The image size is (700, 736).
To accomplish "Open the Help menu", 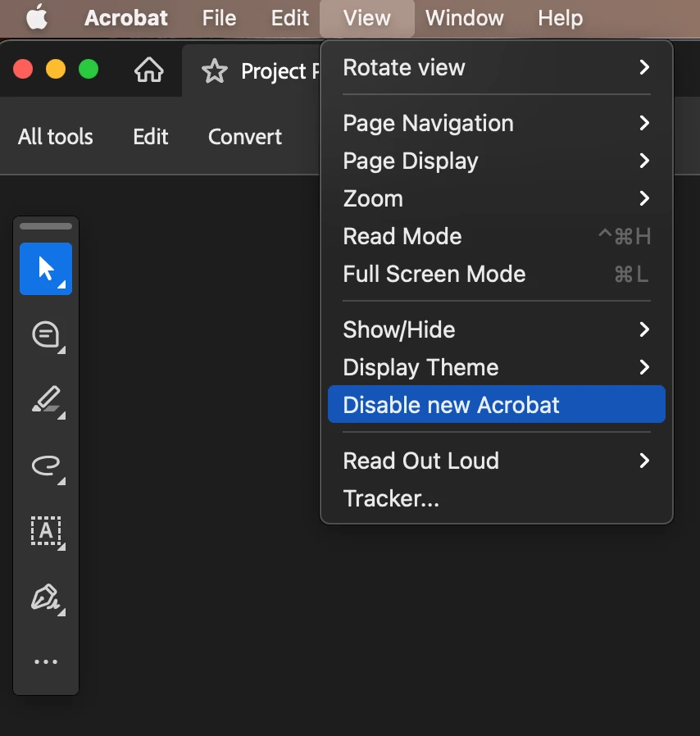I will [560, 18].
